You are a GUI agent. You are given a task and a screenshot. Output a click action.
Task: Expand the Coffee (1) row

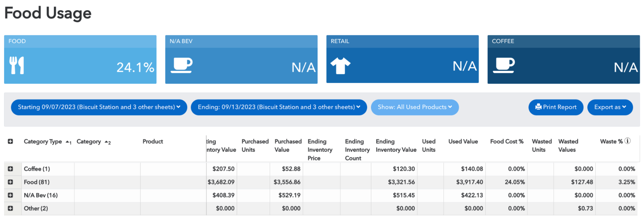[x=11, y=169]
